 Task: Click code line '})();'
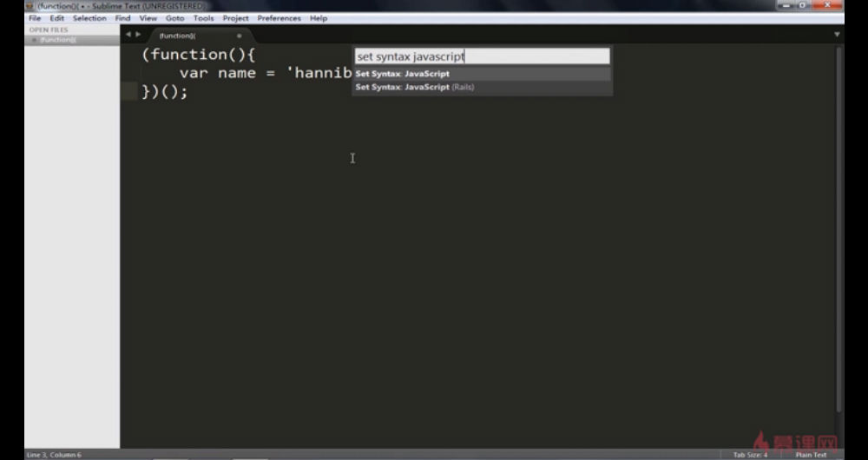pyautogui.click(x=165, y=91)
